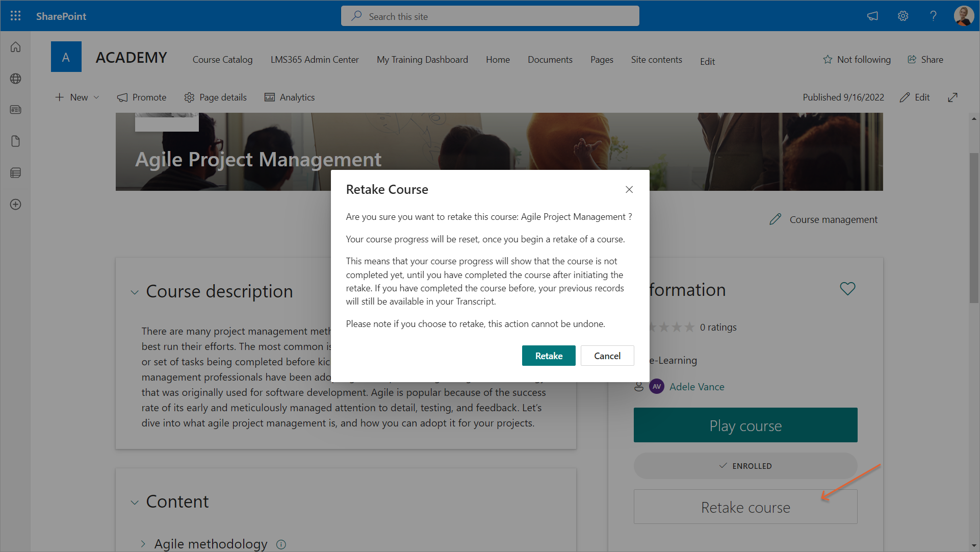Click the plus Create icon in sidebar
This screenshot has width=980, height=552.
coord(15,205)
